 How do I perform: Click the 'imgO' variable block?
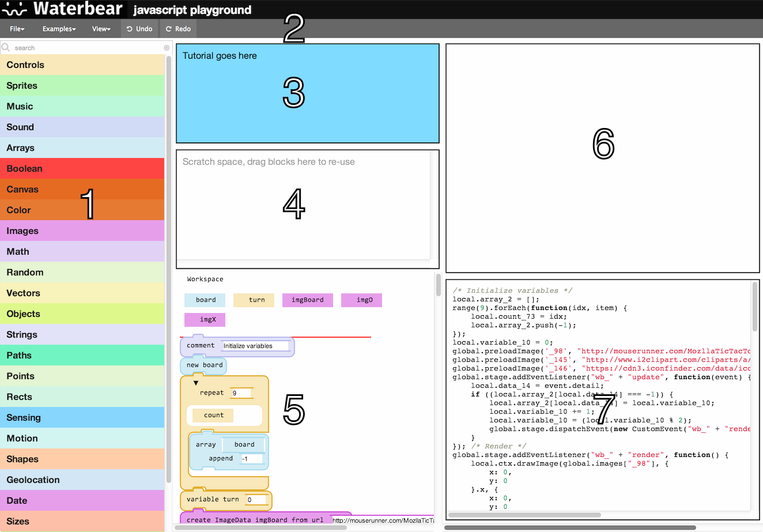click(361, 300)
